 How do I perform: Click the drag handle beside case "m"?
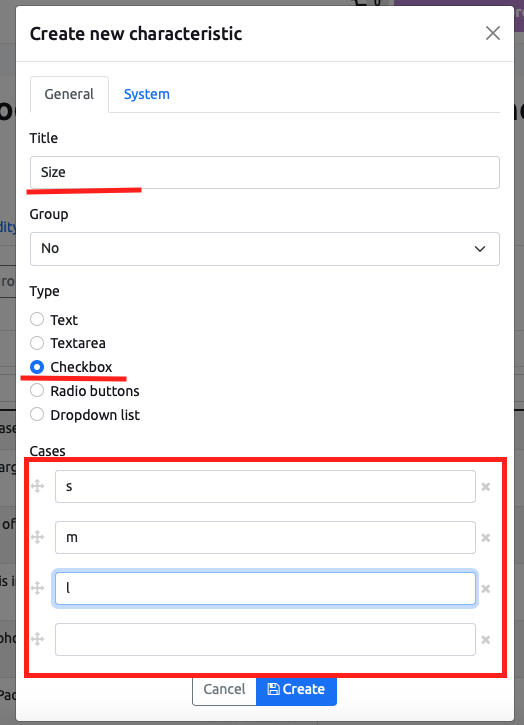pyautogui.click(x=37, y=537)
